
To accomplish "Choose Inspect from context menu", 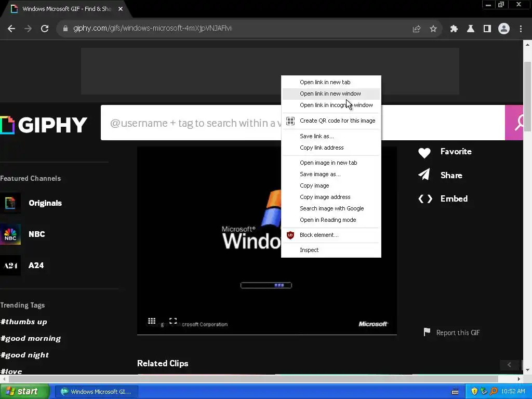I will tap(331, 250).
